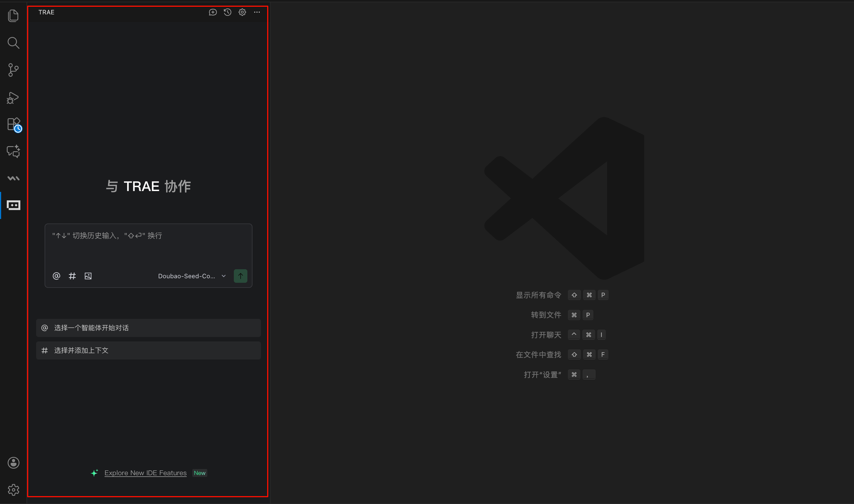This screenshot has height=504, width=854.
Task: Click the # context icon in chat input
Action: 72,276
